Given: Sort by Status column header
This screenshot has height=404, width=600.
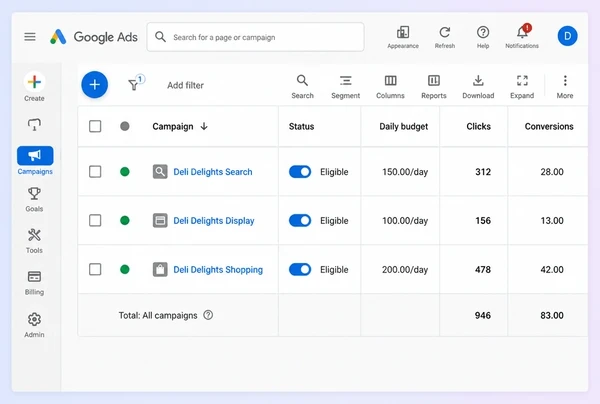Looking at the screenshot, I should pos(302,127).
